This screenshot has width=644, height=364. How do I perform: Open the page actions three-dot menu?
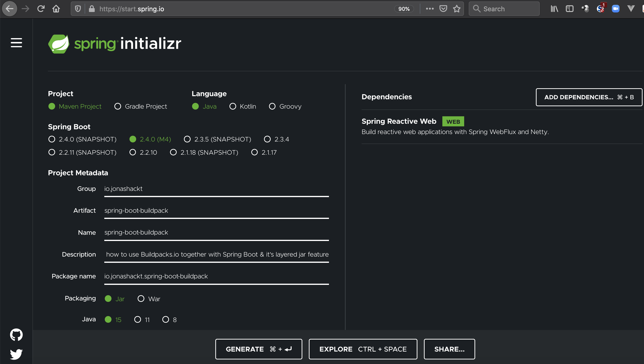tap(429, 9)
